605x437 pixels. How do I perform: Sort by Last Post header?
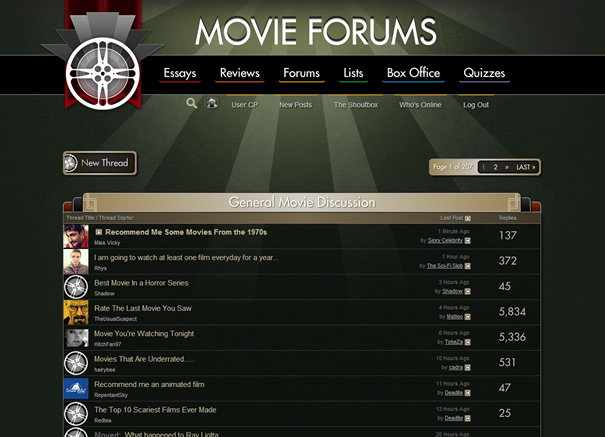(451, 218)
